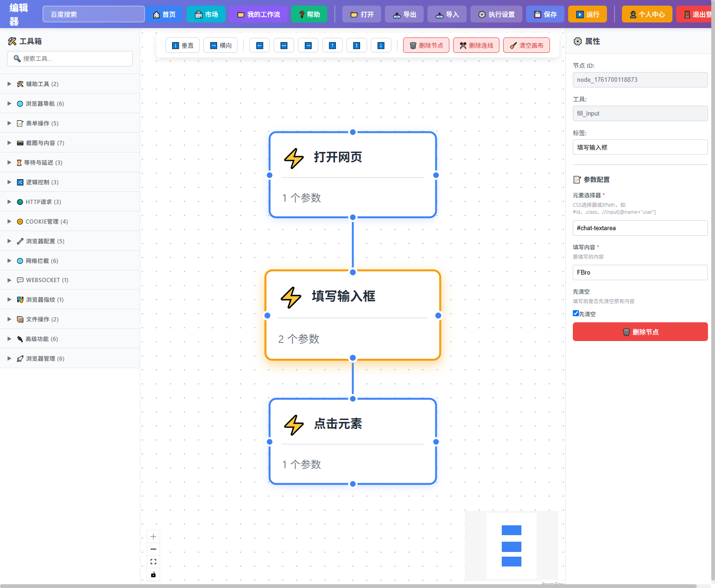Open 我的工作流 from the top menu
The width and height of the screenshot is (715, 588).
tap(258, 14)
